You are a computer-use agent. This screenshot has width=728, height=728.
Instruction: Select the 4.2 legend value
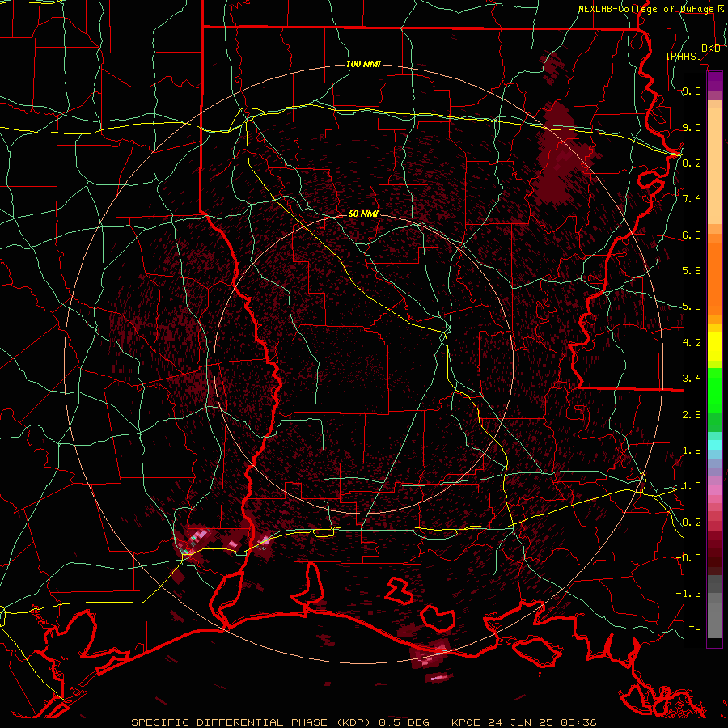[x=692, y=343]
